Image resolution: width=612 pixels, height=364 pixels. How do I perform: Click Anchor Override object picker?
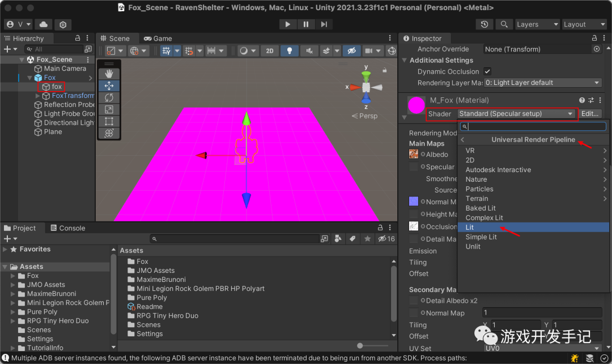click(x=596, y=49)
